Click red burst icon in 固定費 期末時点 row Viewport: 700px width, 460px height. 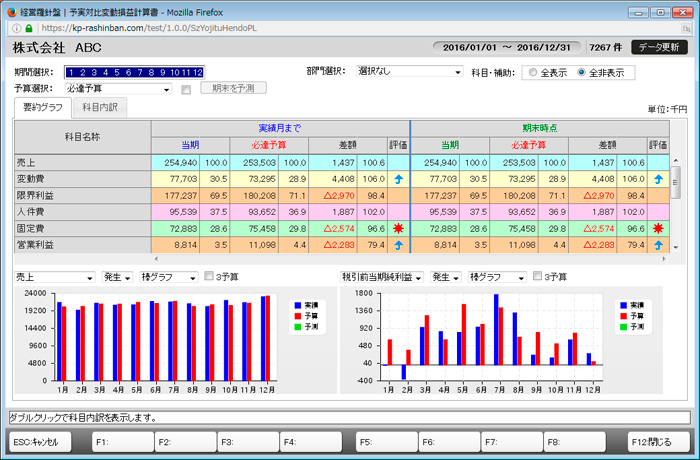[x=658, y=229]
